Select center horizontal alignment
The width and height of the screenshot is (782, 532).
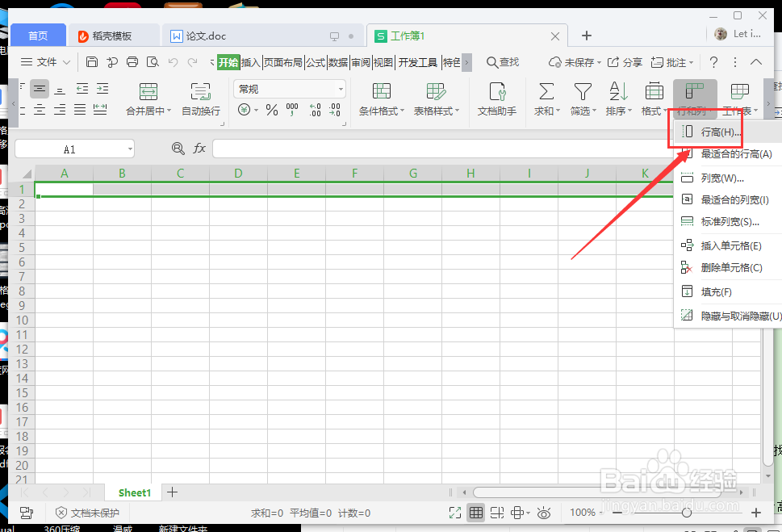pyautogui.click(x=40, y=109)
